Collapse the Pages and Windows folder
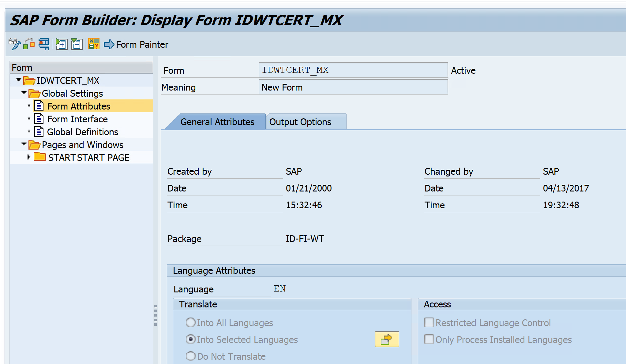Screen dimensions: 626x364 point(24,144)
